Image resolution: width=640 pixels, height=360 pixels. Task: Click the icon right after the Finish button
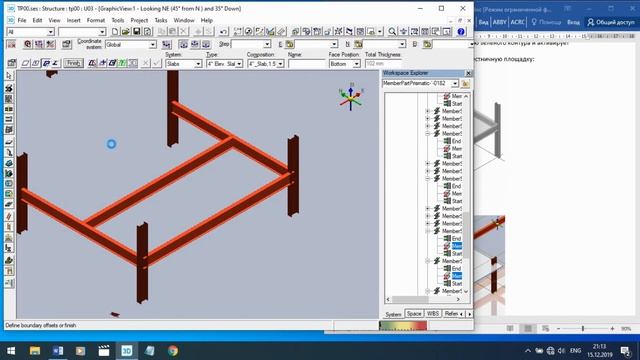pos(92,63)
